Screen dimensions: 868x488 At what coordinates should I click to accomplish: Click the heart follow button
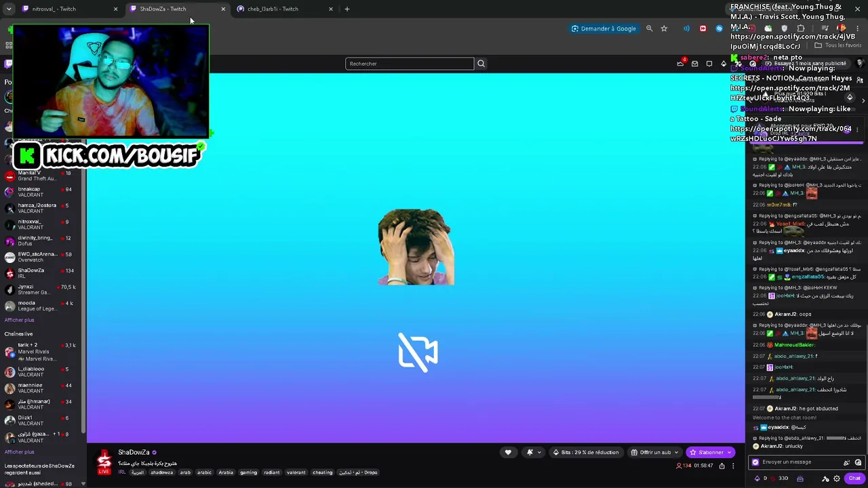(508, 452)
